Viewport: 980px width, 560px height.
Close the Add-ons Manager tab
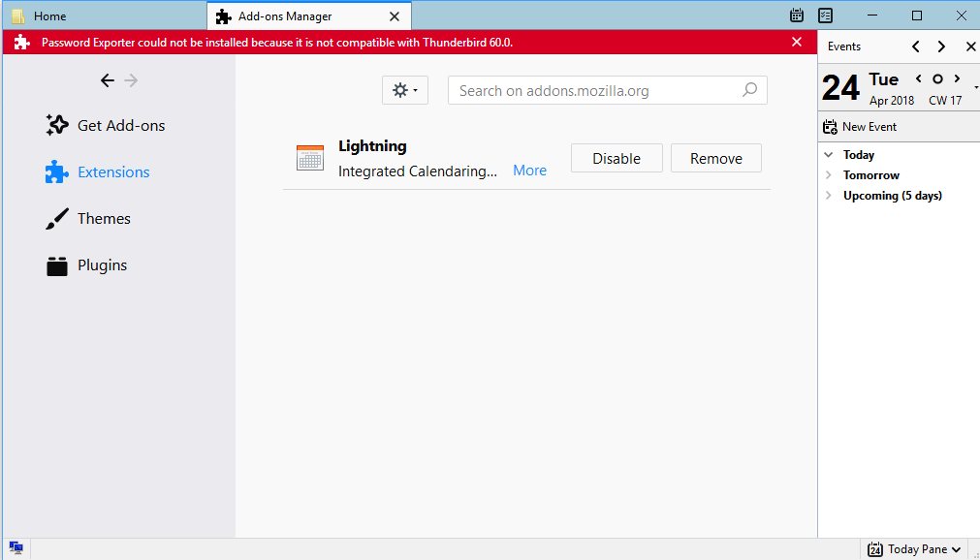pos(395,16)
